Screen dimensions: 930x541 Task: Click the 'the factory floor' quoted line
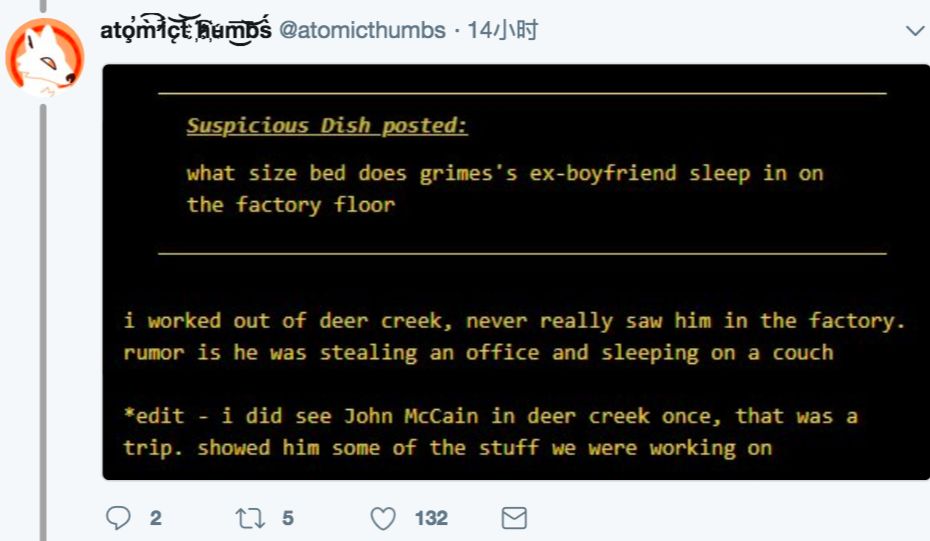tap(291, 205)
